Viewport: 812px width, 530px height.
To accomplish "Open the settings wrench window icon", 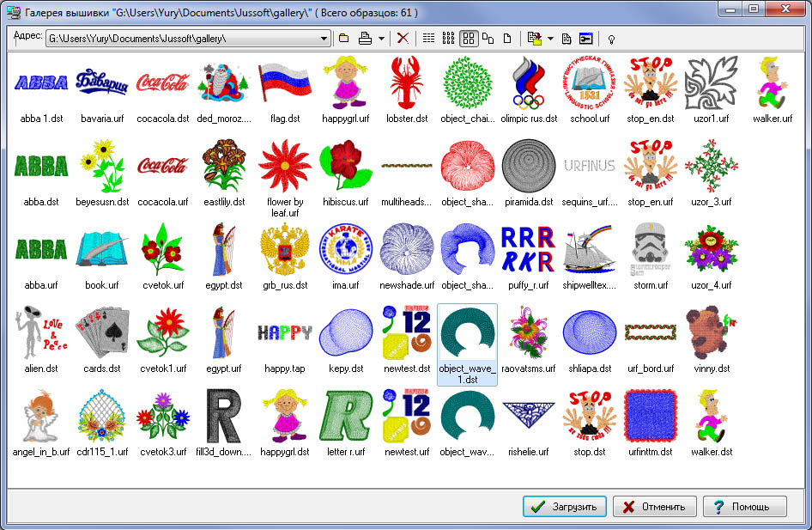I will coord(585,39).
